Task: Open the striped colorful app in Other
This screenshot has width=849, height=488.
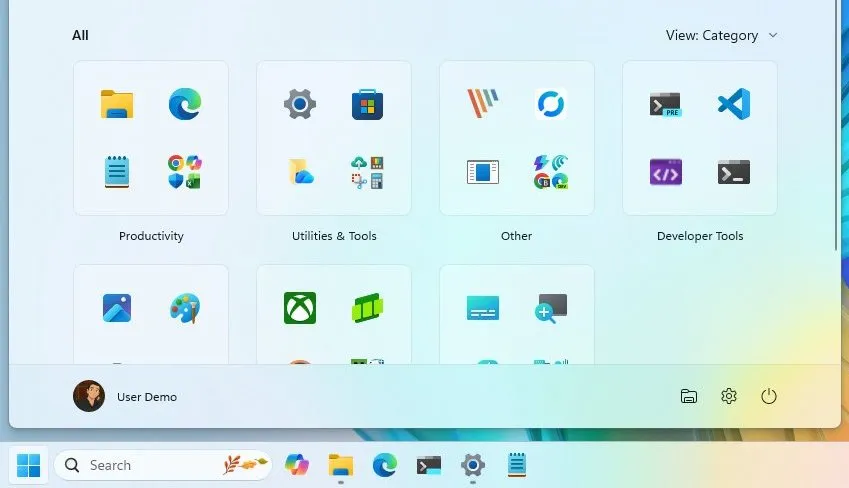Action: coord(482,103)
